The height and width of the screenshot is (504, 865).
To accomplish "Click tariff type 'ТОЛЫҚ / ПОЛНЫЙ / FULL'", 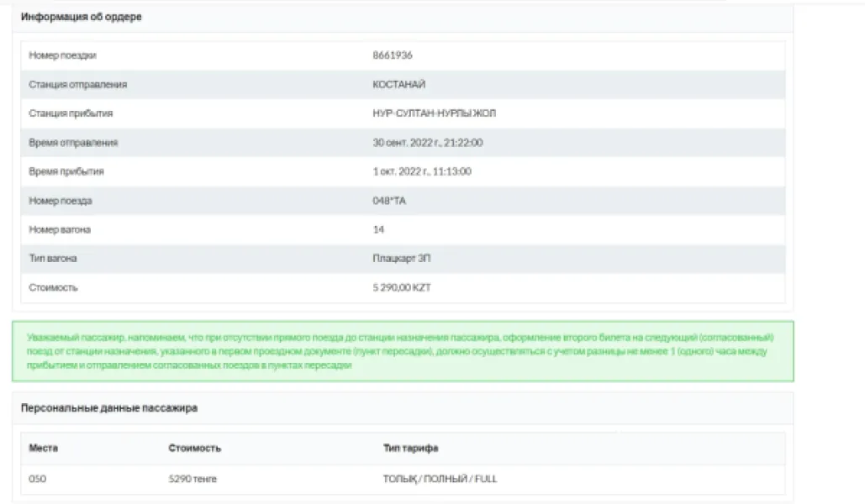I will click(x=440, y=479).
